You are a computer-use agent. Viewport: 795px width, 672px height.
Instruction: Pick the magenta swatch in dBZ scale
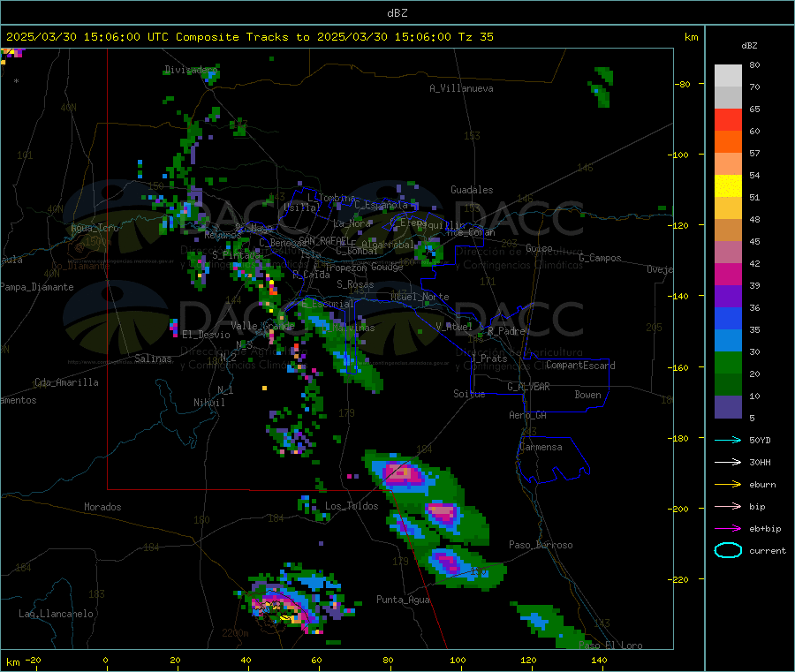[x=728, y=274]
